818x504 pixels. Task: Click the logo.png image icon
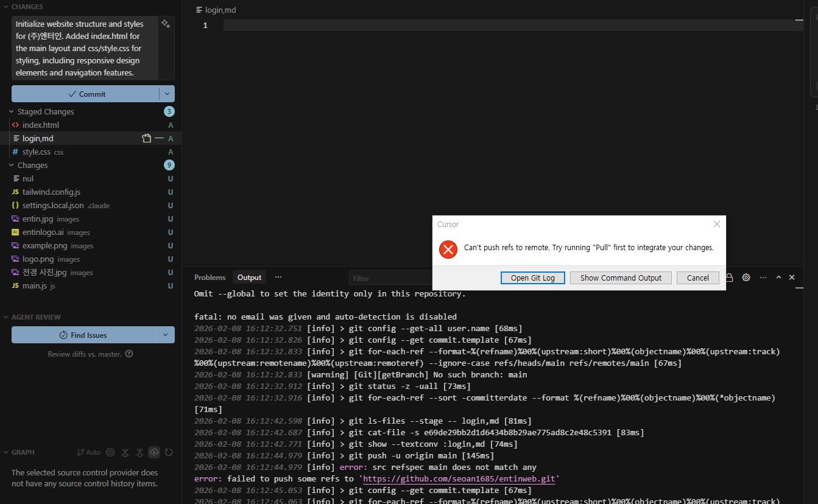pyautogui.click(x=15, y=259)
